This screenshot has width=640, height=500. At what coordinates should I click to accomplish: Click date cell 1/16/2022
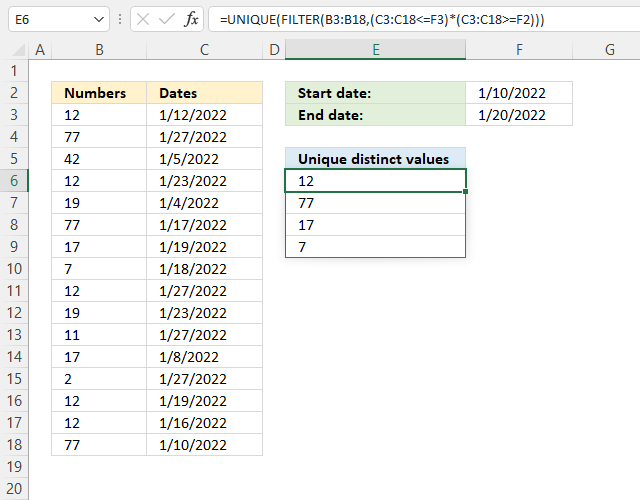click(204, 423)
